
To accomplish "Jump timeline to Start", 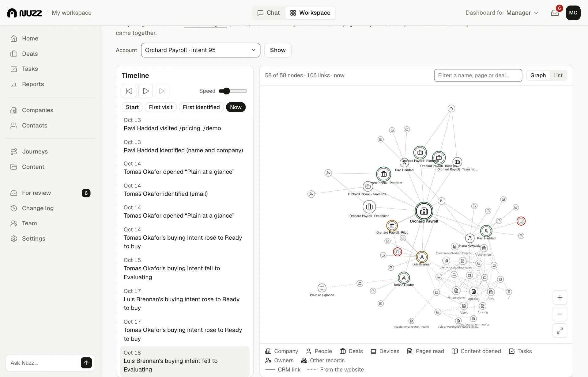I will coord(132,107).
